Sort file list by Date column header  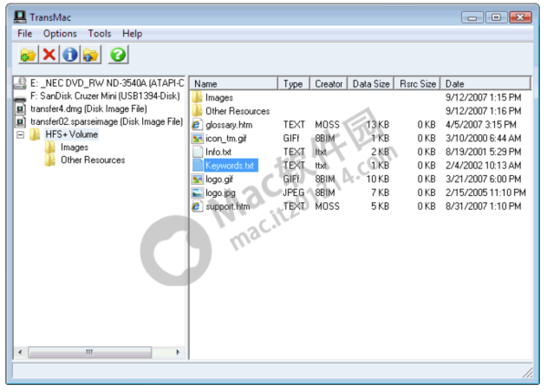[x=483, y=83]
